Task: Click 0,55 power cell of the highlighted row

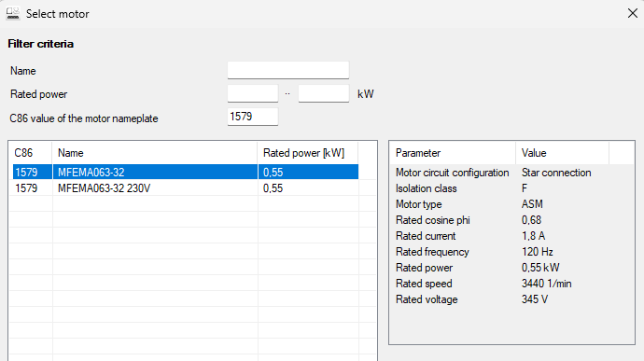Action: click(x=273, y=172)
